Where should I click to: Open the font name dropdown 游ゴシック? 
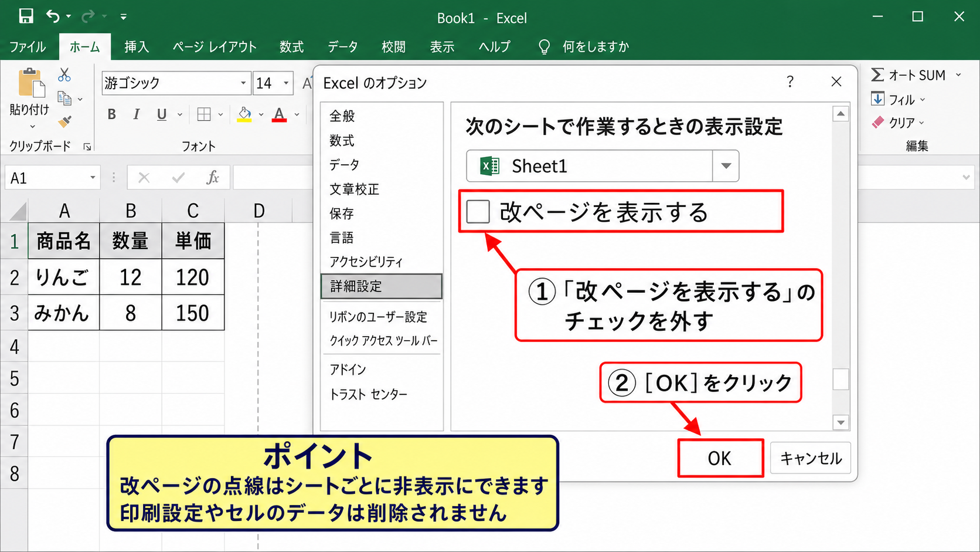pos(243,83)
